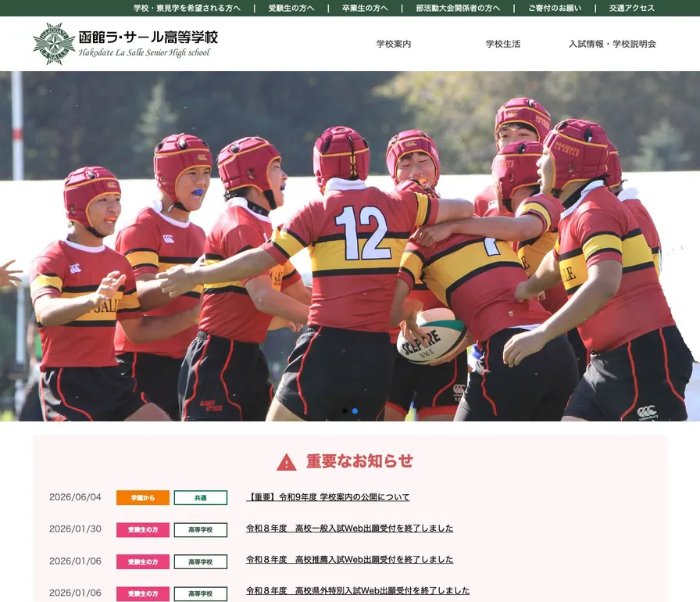Click the 函館ラ・サール高等学校 title text
The image size is (700, 602).
point(148,37)
